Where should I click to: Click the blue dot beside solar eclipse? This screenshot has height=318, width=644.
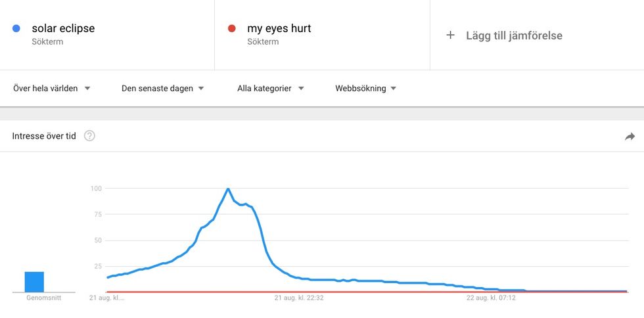(x=16, y=28)
